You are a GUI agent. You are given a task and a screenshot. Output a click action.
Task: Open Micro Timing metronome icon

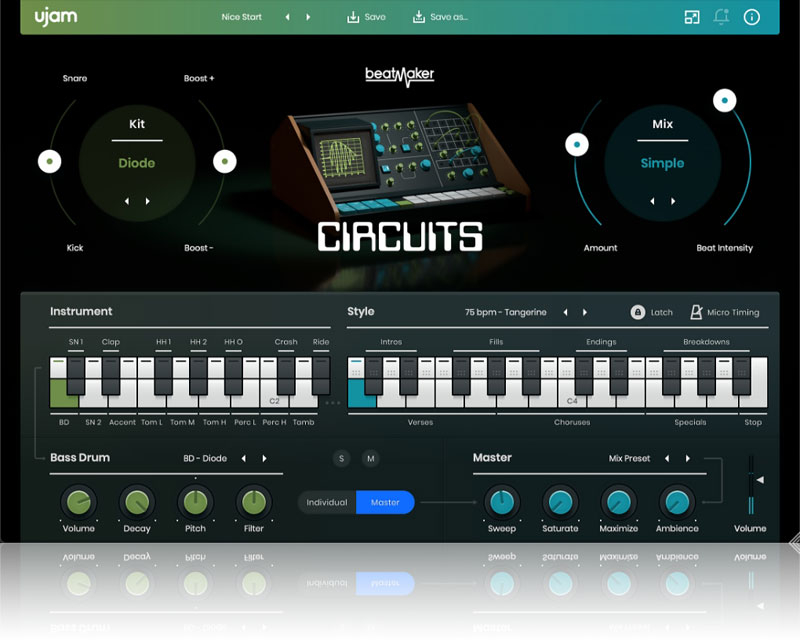point(696,312)
